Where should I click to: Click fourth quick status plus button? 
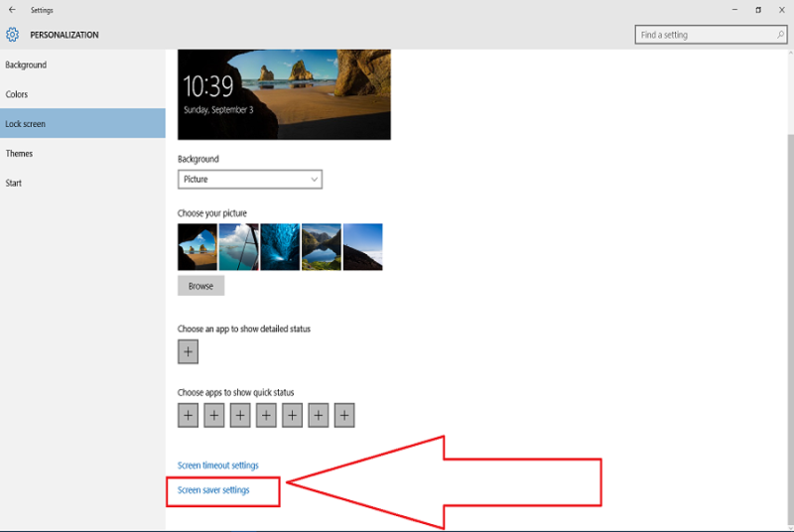tap(266, 416)
